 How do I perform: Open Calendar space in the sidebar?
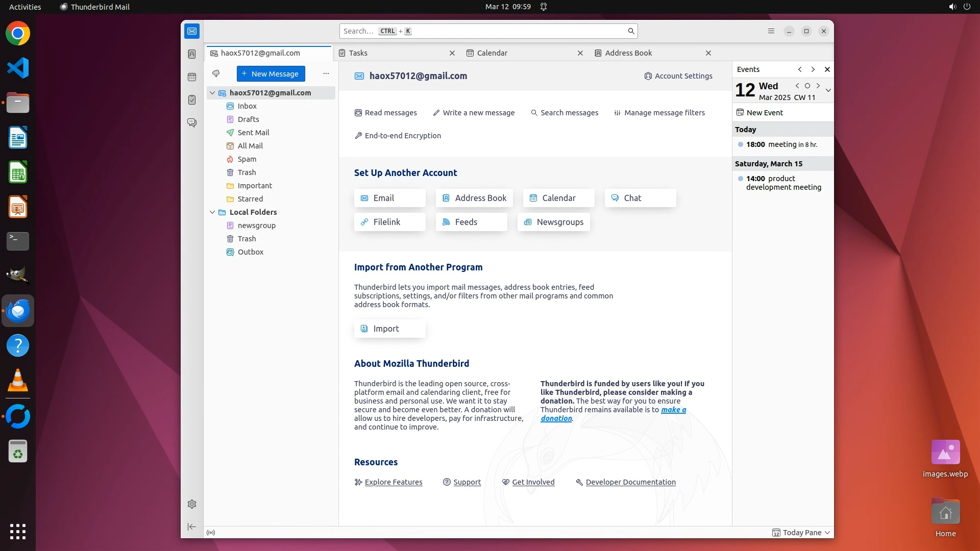[192, 77]
